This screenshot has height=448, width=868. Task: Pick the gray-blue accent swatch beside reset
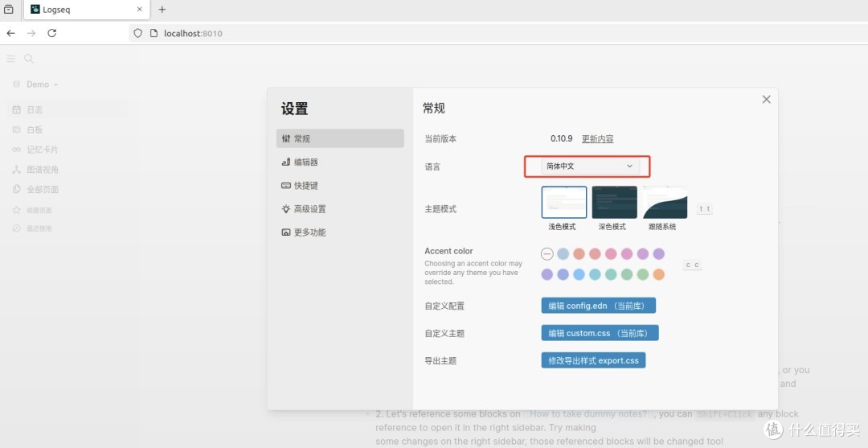(563, 254)
